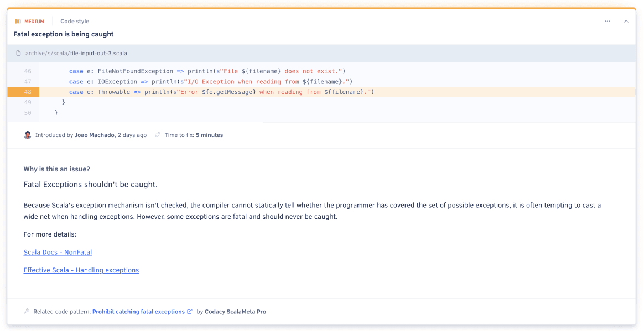The image size is (644, 331).
Task: Click the Joao Machado author name
Action: [x=95, y=135]
